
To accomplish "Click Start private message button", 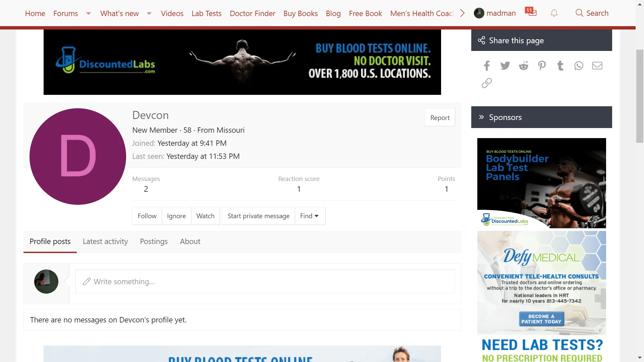I will pos(258,216).
